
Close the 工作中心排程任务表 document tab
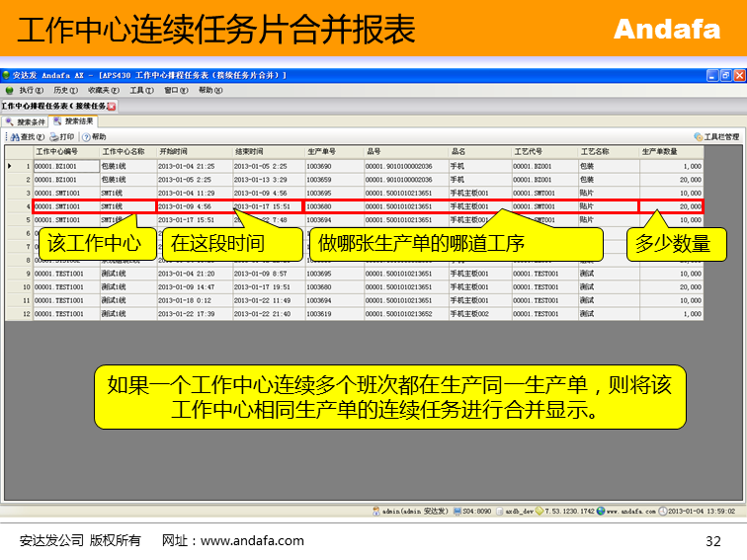click(112, 106)
